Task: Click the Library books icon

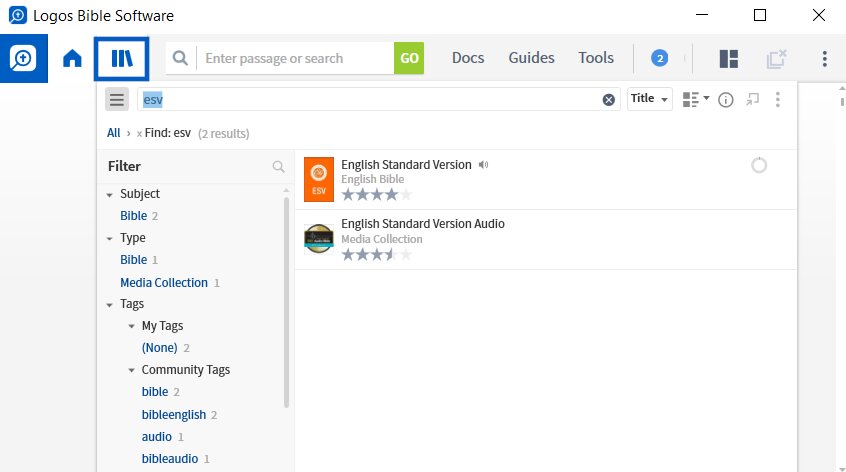Action: (122, 58)
